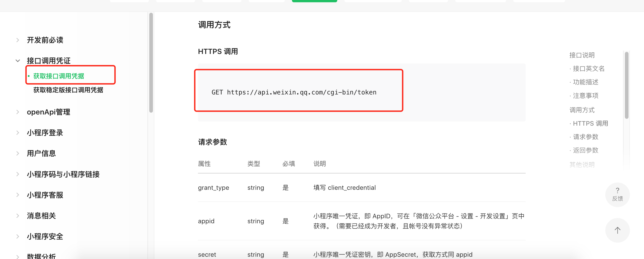Jump to HTTPS 调用 outline entry
Viewport: 644px width, 259px height.
click(x=590, y=123)
